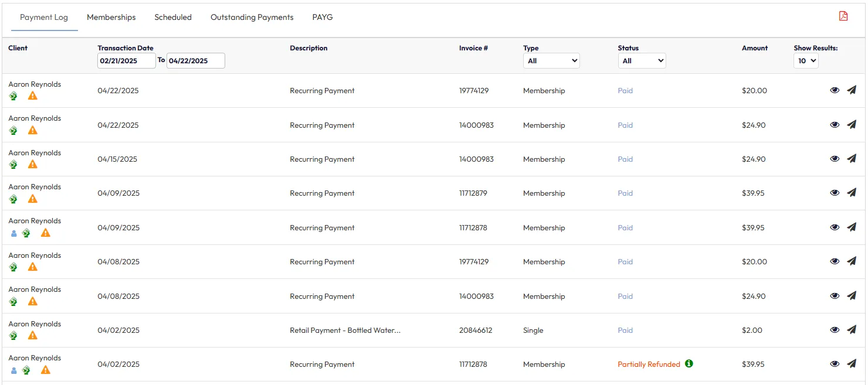Export the payment log as PDF
The height and width of the screenshot is (385, 868).
click(x=843, y=16)
